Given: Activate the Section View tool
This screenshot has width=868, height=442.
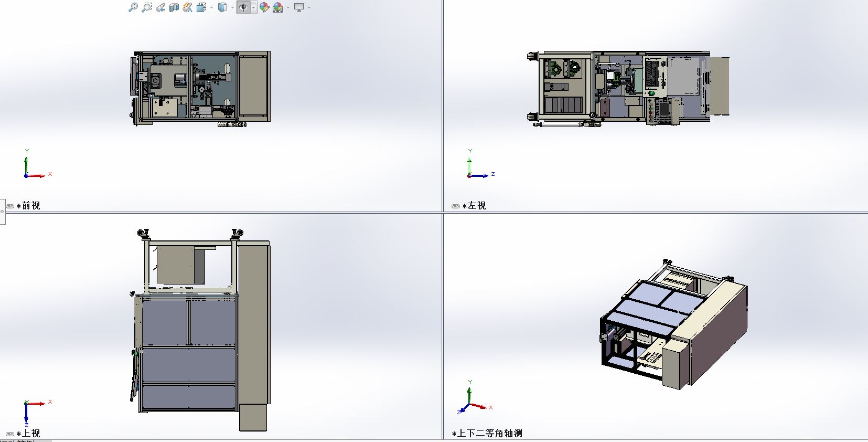Looking at the screenshot, I should tap(174, 7).
